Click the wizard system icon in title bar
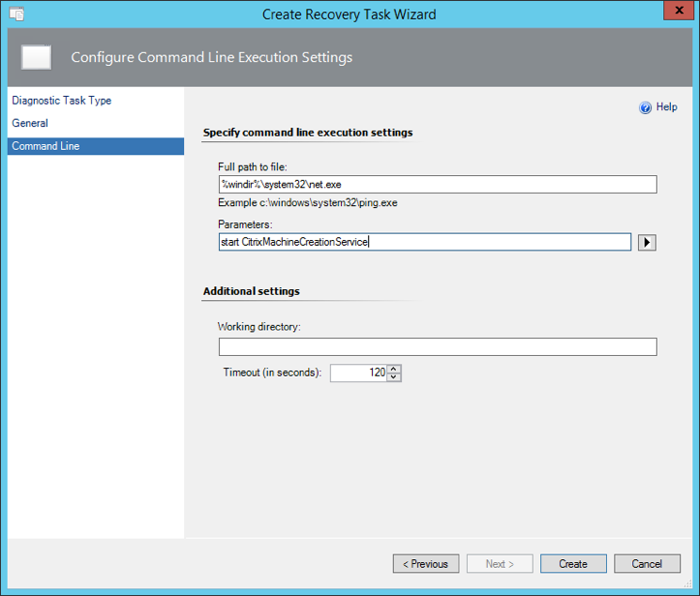700x596 pixels. coord(16,15)
